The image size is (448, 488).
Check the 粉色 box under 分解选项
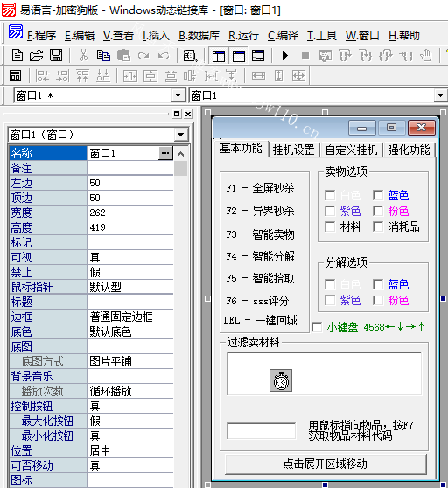click(378, 300)
